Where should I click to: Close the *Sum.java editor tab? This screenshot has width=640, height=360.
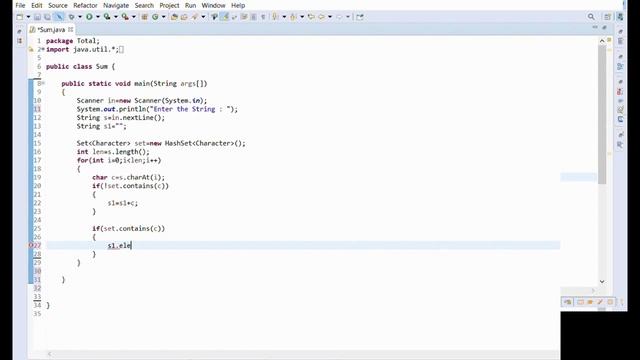click(71, 29)
